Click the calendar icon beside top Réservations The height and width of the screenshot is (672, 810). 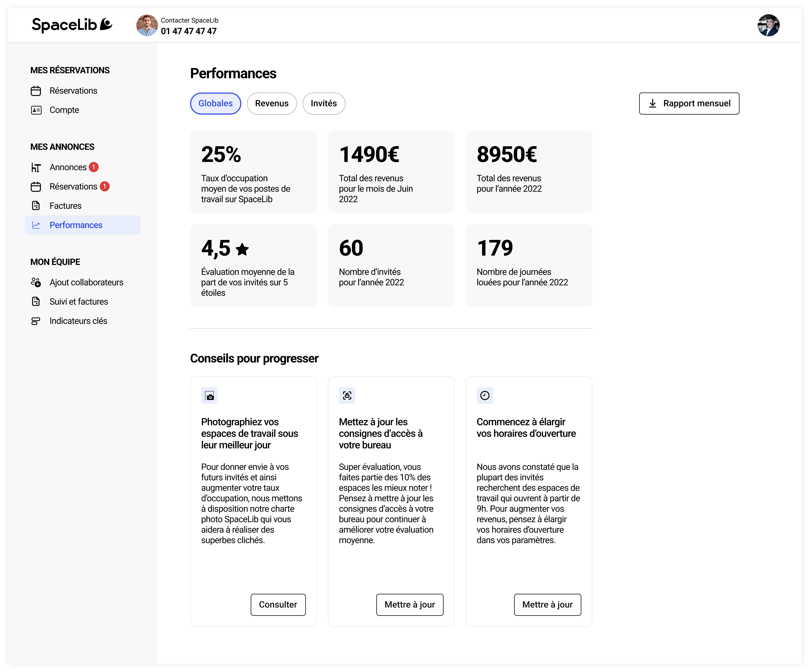pyautogui.click(x=36, y=91)
